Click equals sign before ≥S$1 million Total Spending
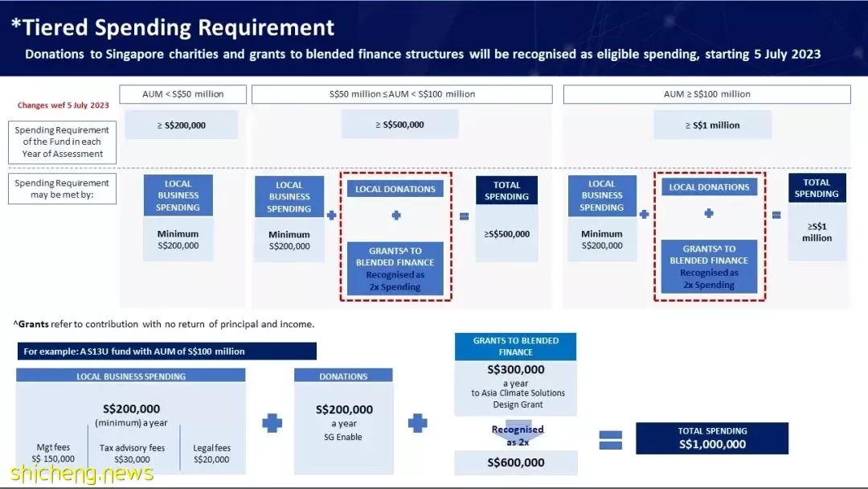Screen dimensions: 868x489 coord(776,215)
